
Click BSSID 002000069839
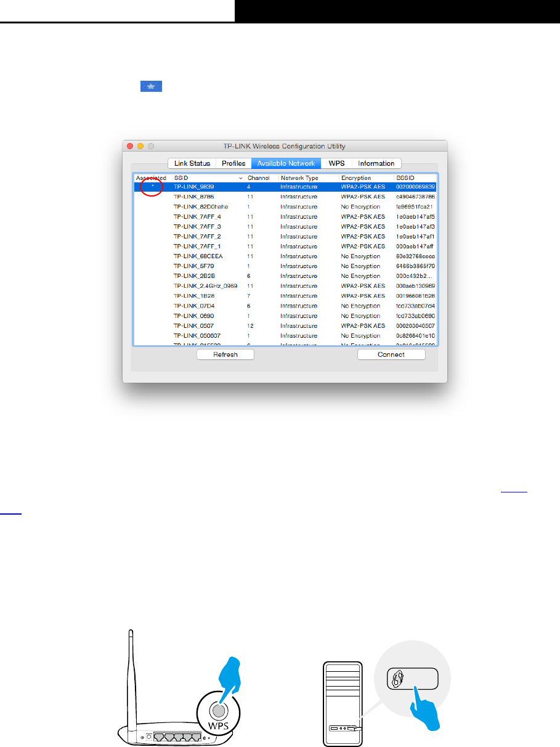click(x=415, y=187)
